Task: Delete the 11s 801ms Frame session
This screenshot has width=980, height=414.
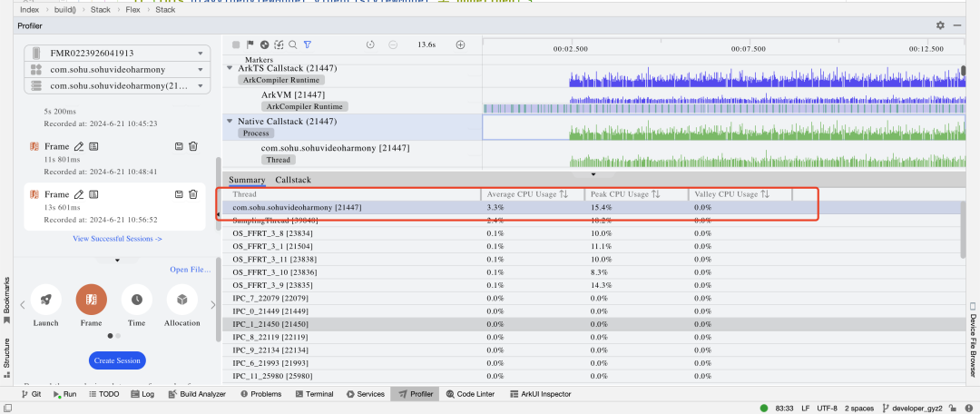Action: coord(193,146)
